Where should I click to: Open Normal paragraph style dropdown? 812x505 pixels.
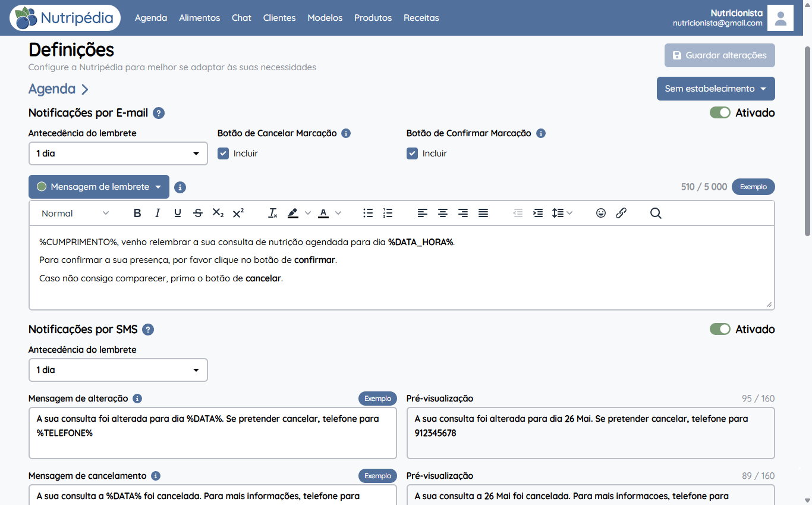pyautogui.click(x=75, y=213)
